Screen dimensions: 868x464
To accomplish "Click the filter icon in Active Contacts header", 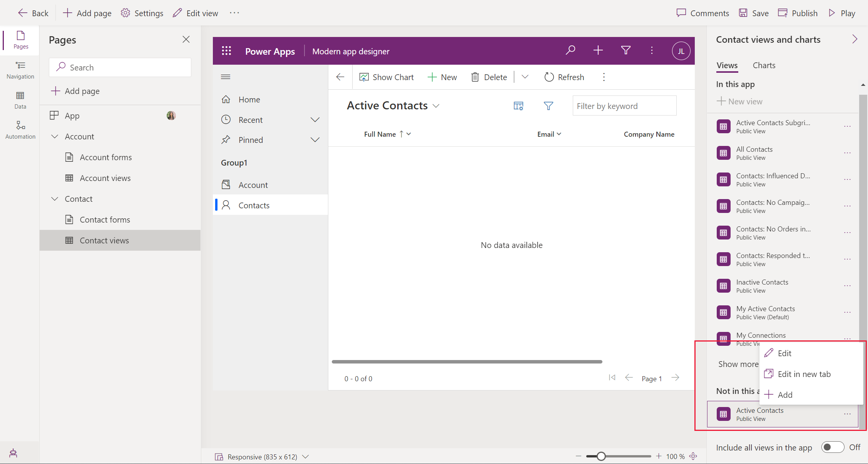I will [548, 106].
